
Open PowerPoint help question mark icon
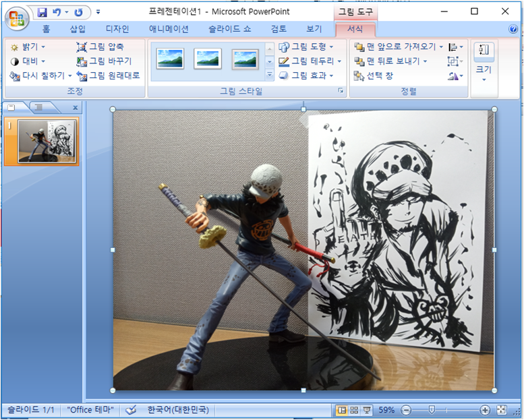pos(513,29)
